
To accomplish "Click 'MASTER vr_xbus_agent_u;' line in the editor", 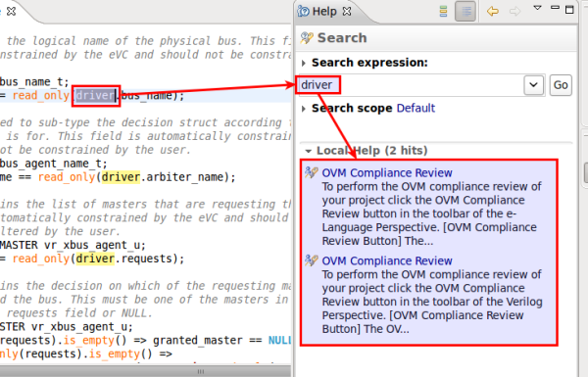I will click(x=73, y=245).
